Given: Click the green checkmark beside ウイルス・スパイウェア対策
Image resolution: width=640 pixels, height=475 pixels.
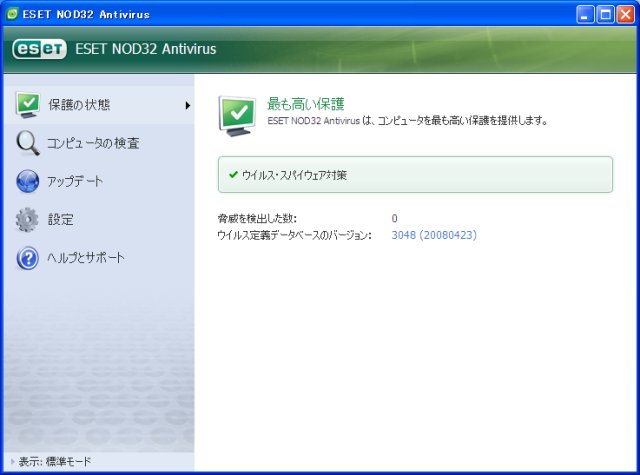Looking at the screenshot, I should (233, 175).
